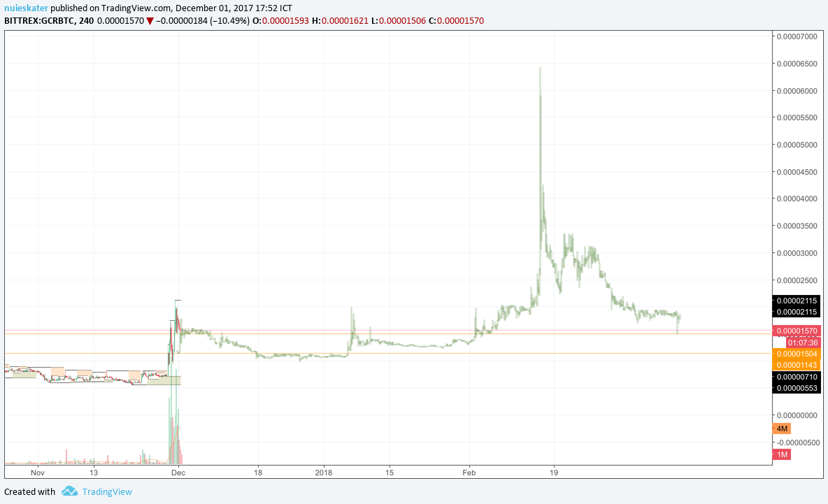Click the O:0.00001593 open value
Viewport: 828px width, 504px height.
click(x=281, y=20)
